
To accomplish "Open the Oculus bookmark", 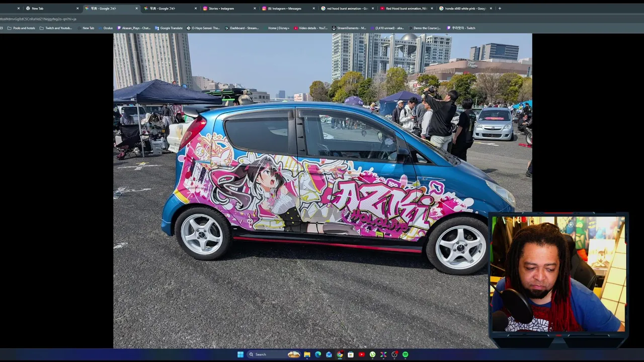I will tap(105, 28).
